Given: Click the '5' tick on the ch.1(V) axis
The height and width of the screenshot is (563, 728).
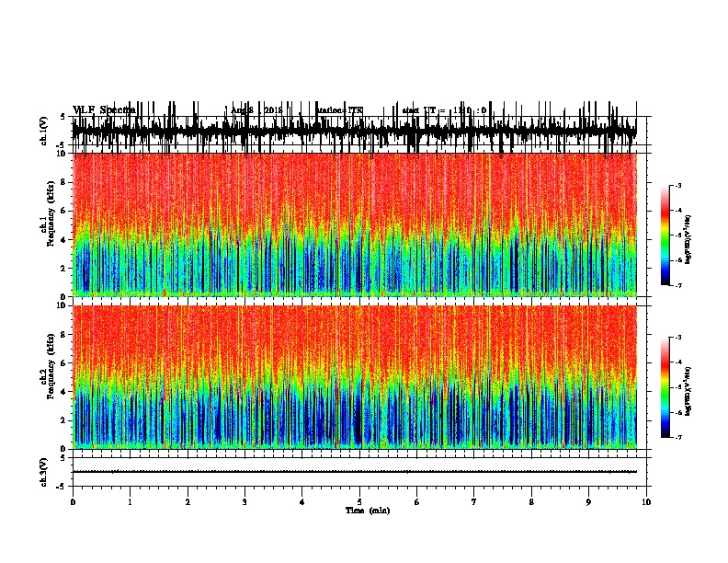Looking at the screenshot, I should 63,117.
